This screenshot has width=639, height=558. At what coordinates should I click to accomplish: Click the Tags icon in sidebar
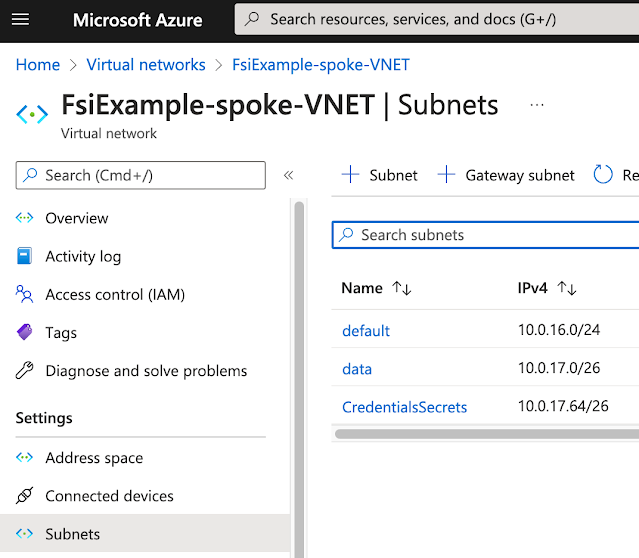point(25,332)
